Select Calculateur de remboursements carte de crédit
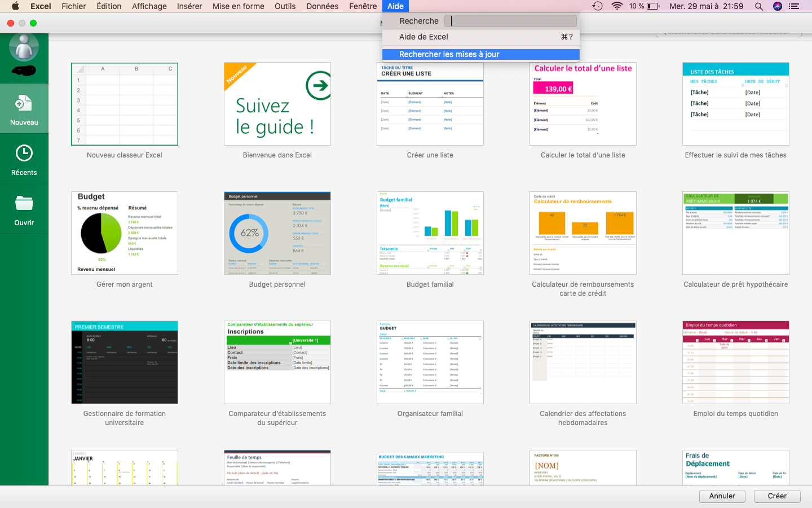This screenshot has width=812, height=508. coord(583,233)
